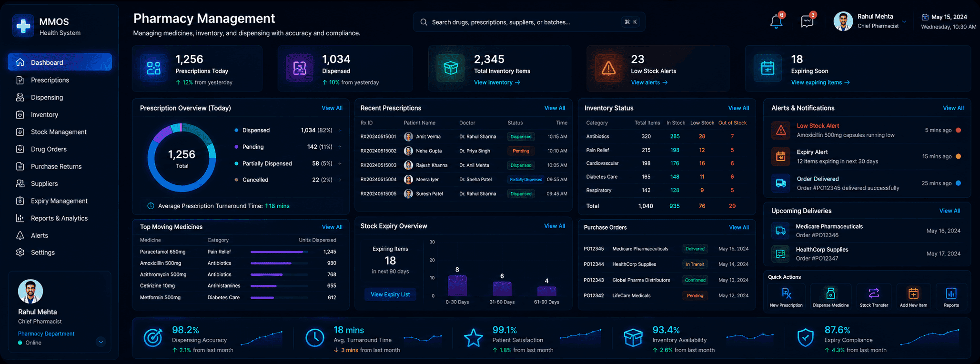
Task: Click the Expiring Soon calendar icon
Action: coord(768,68)
